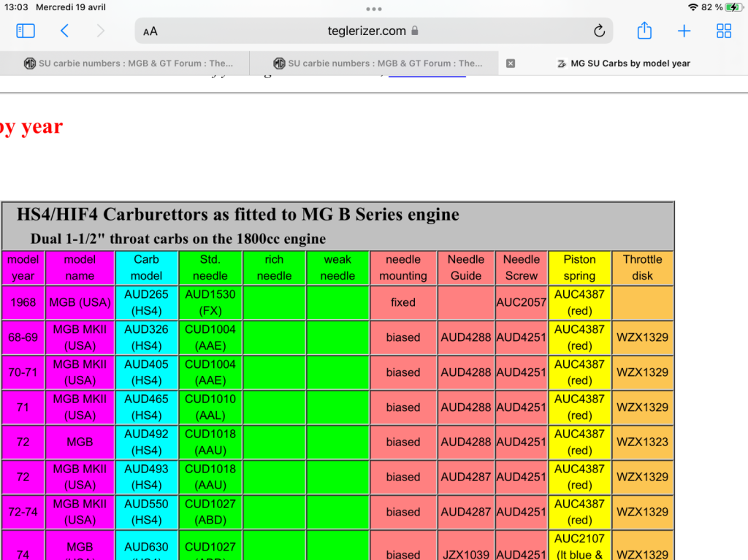Switch to first SU carbie numbers tab

(x=124, y=64)
